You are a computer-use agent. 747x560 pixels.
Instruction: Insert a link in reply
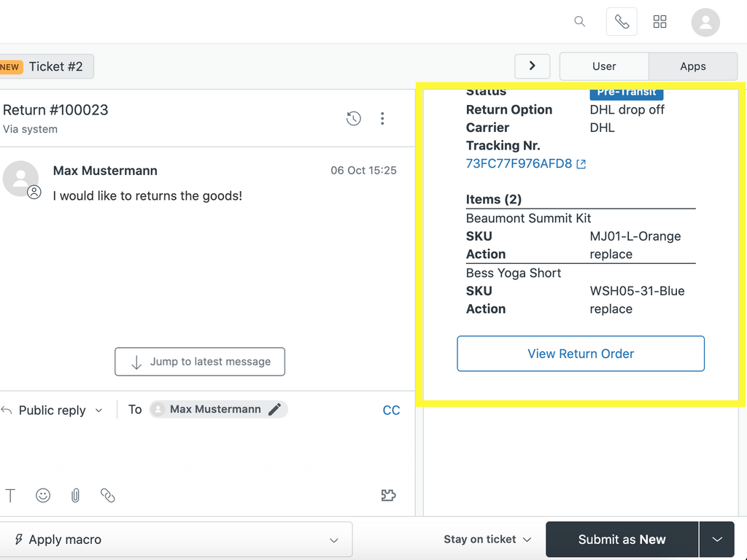click(108, 496)
